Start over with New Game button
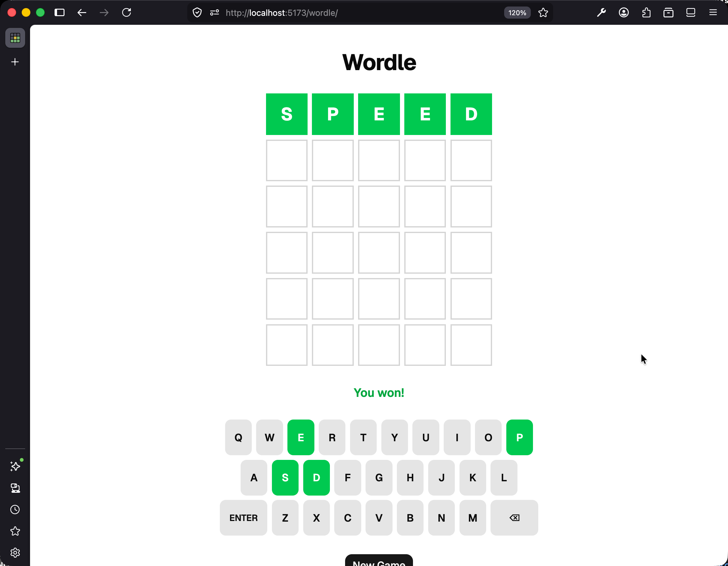The height and width of the screenshot is (566, 728). pyautogui.click(x=379, y=561)
